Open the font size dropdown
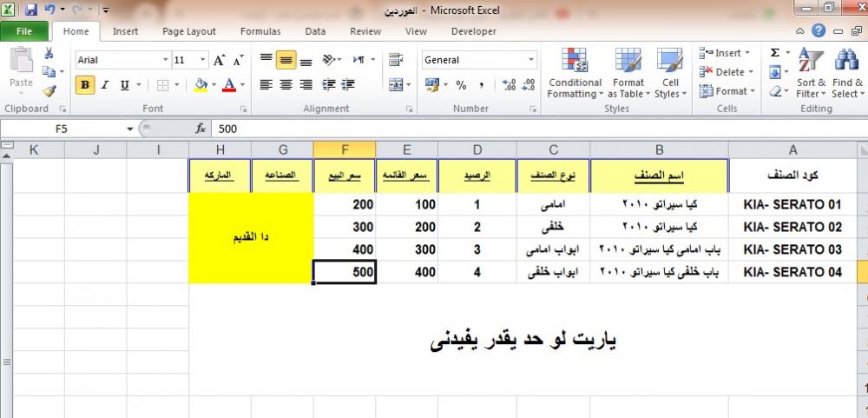Screen dimensions: 868x418 tap(203, 60)
